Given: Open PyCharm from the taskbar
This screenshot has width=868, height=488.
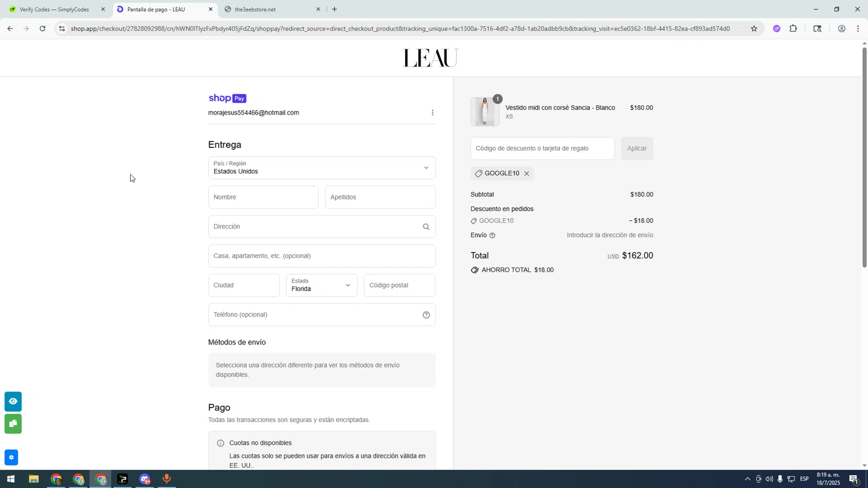Looking at the screenshot, I should tap(123, 479).
